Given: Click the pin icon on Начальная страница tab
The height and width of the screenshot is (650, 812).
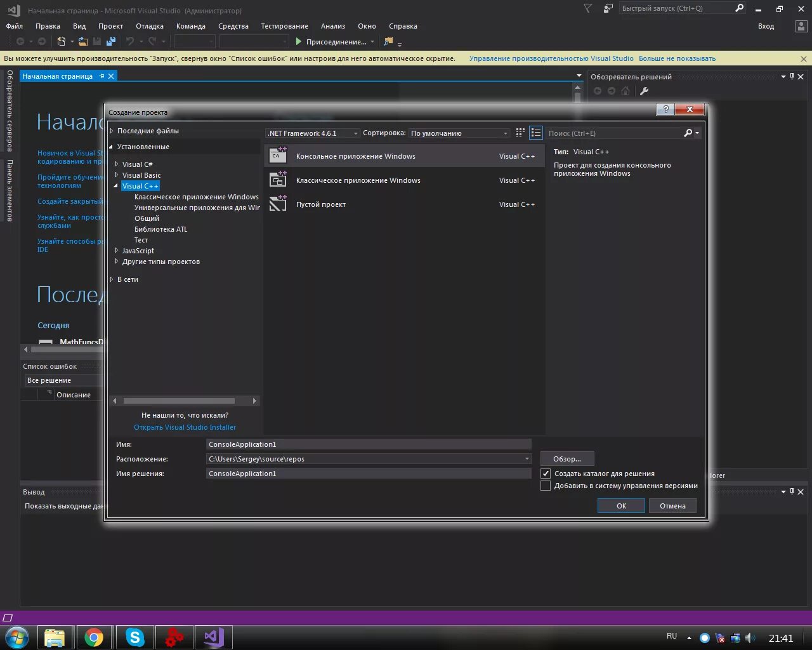Looking at the screenshot, I should (x=101, y=76).
